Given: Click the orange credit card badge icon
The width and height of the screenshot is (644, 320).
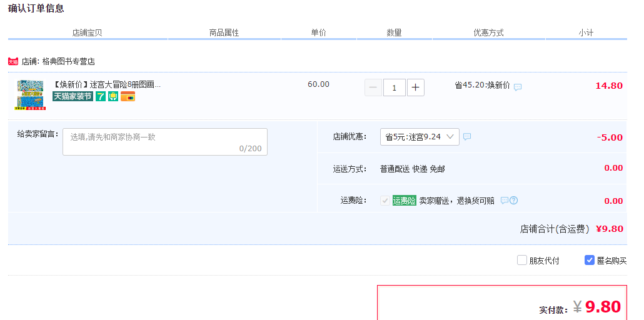Looking at the screenshot, I should pyautogui.click(x=128, y=96).
